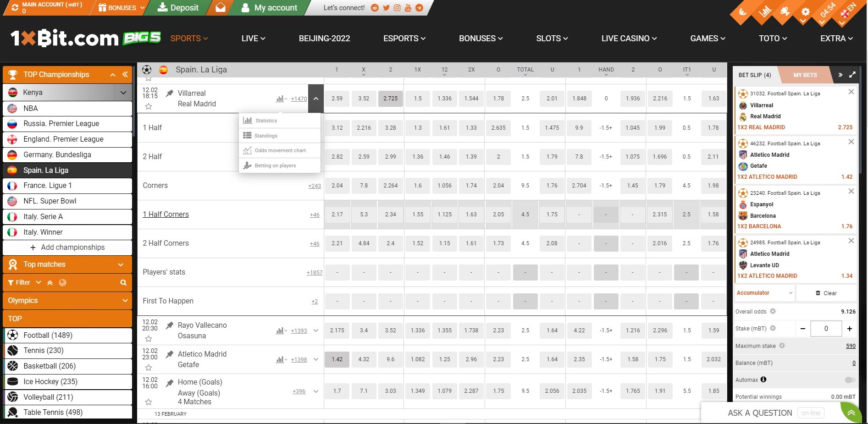Star the Atletico Madrid vs Getafe match
The height and width of the screenshot is (424, 868).
coord(148,368)
